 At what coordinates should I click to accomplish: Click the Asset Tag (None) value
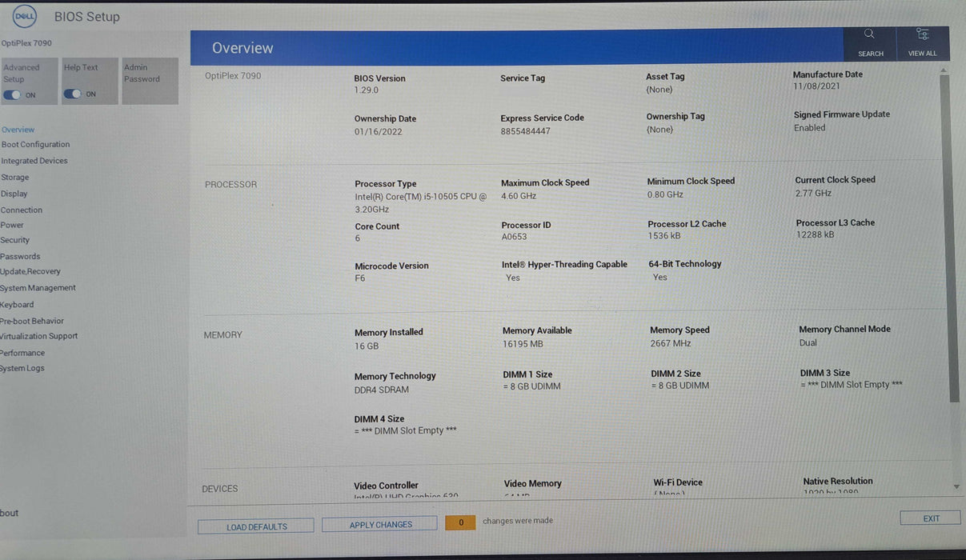659,90
